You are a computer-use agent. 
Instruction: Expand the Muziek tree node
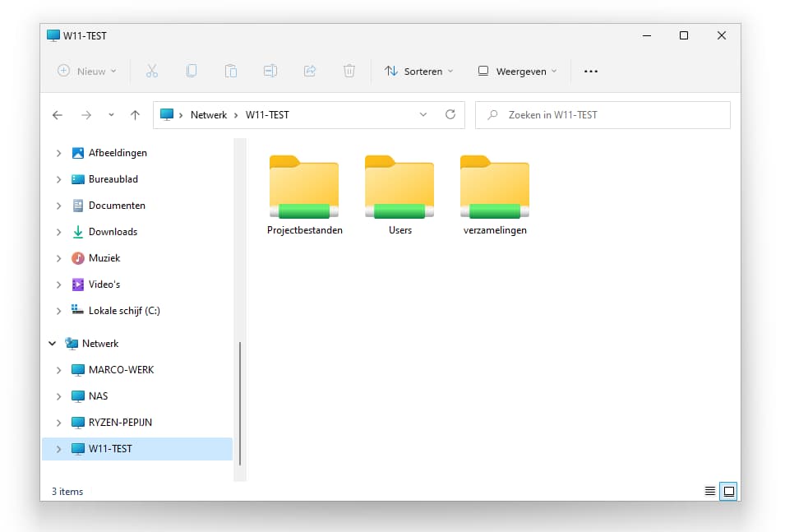[x=58, y=258]
